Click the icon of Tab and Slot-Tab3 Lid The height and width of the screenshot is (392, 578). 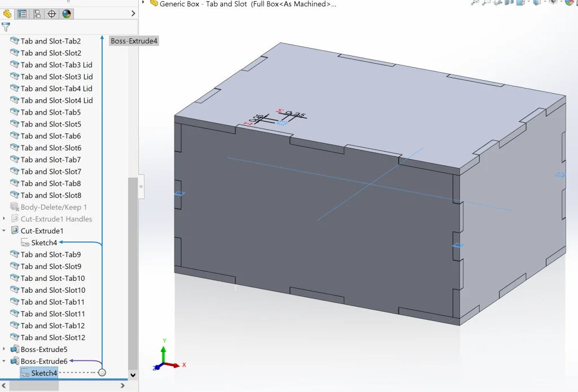pyautogui.click(x=14, y=64)
